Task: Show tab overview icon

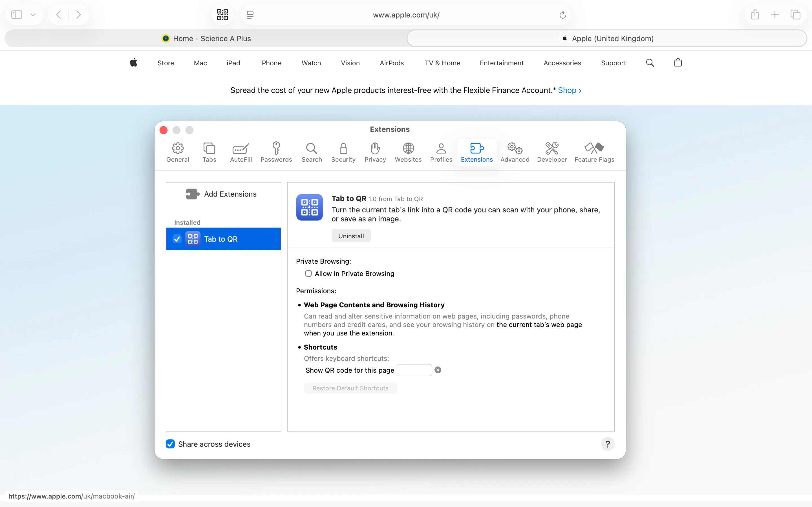Action: point(795,14)
